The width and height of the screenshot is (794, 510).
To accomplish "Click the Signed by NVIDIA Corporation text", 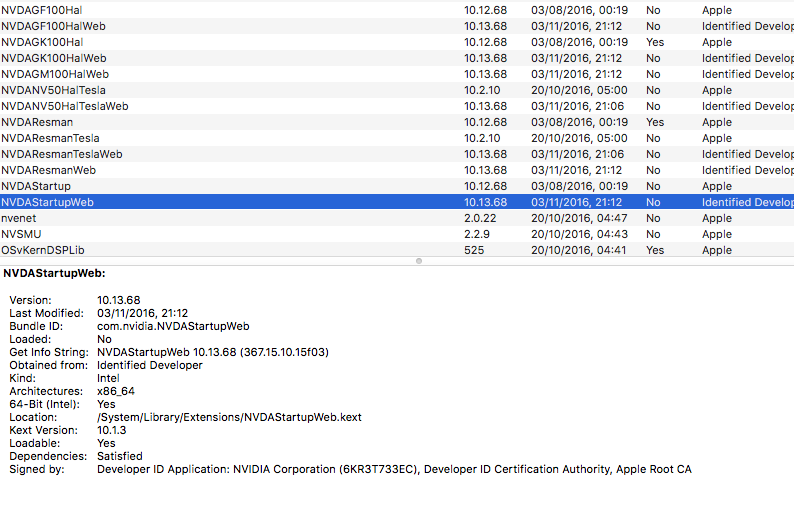I will pyautogui.click(x=394, y=469).
